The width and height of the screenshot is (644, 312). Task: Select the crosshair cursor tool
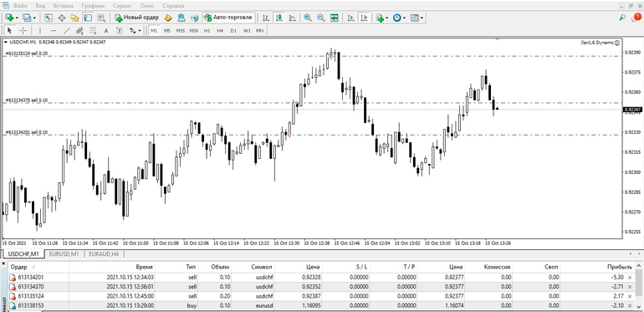23,30
